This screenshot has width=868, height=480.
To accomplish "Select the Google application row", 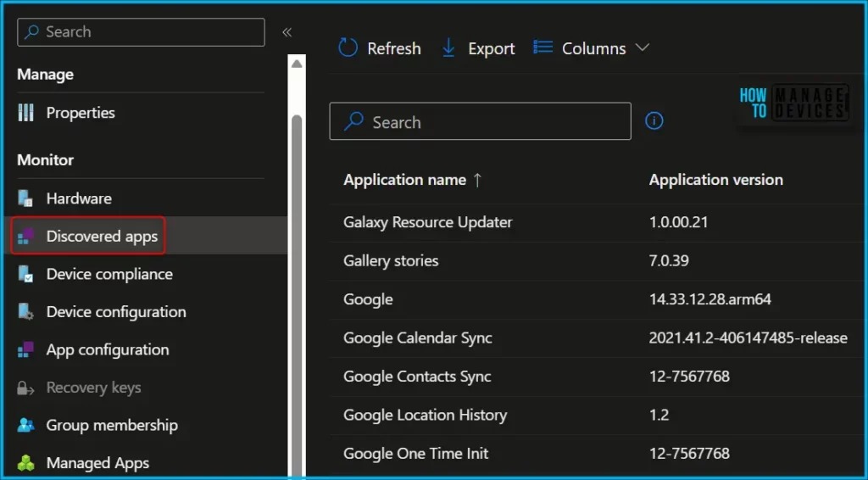I will 596,299.
